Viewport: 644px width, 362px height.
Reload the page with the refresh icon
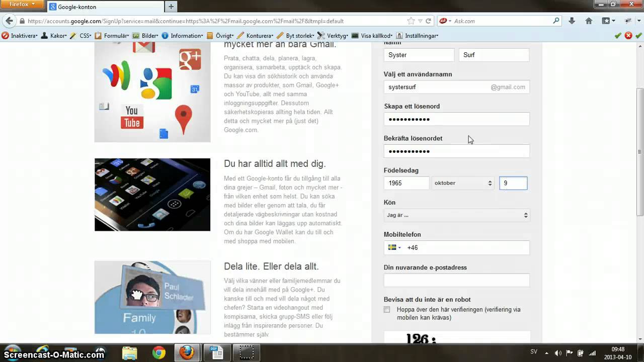point(429,21)
